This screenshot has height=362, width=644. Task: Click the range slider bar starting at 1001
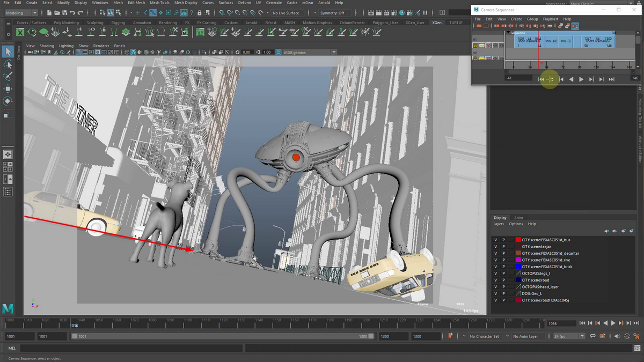tap(223, 336)
